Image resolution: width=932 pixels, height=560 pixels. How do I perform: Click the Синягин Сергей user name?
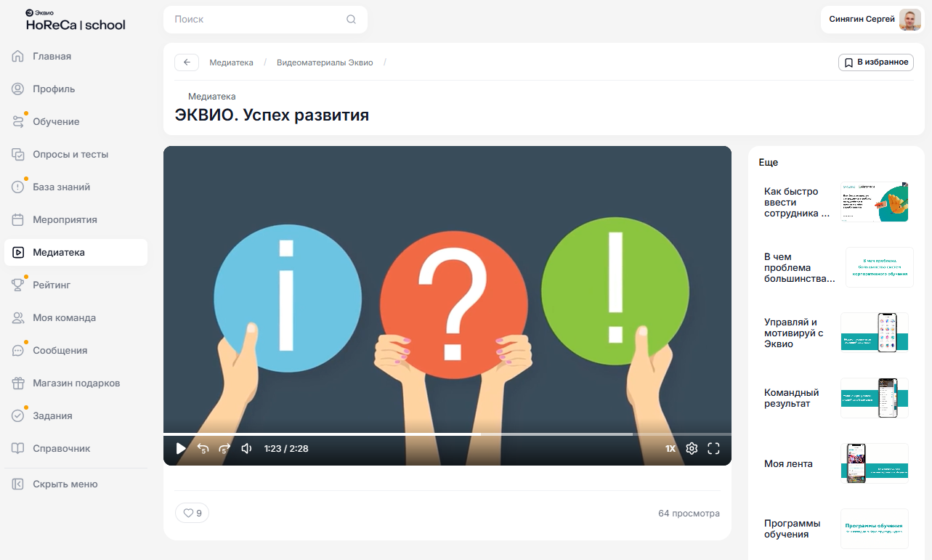tap(862, 20)
